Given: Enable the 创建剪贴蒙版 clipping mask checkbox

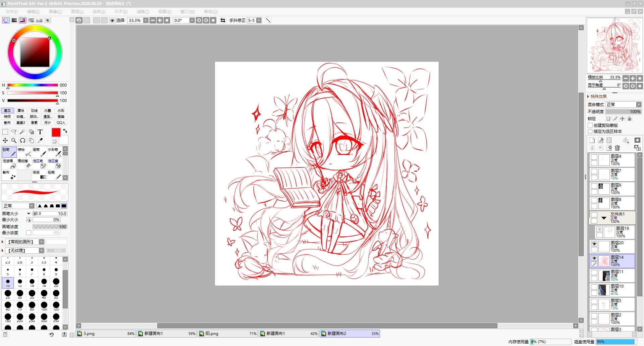Looking at the screenshot, I should coord(590,125).
